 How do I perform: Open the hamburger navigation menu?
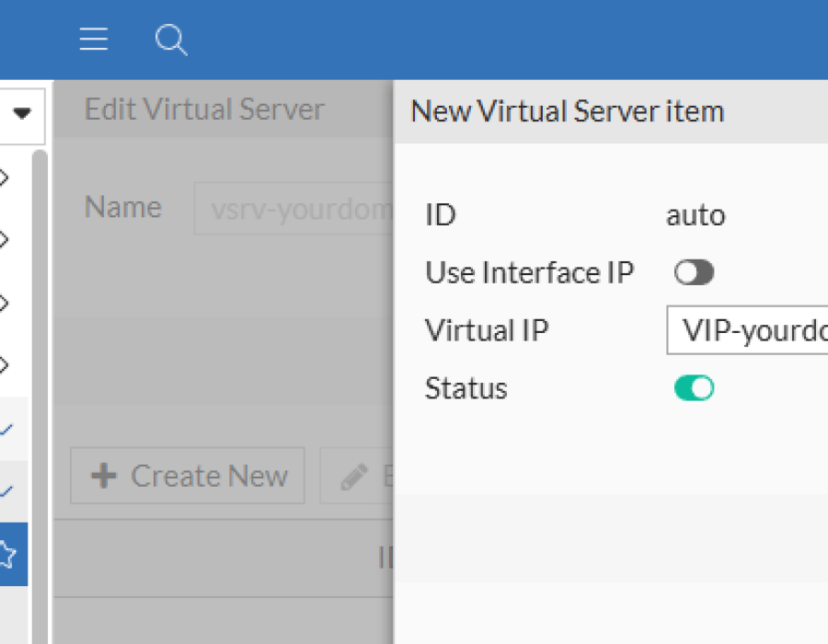pos(94,39)
